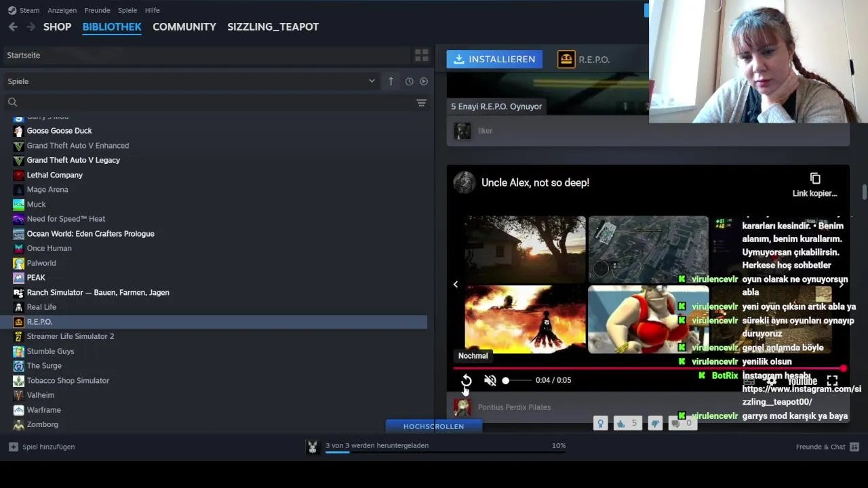The width and height of the screenshot is (868, 488).
Task: Select Zomborg in the library
Action: pos(42,424)
